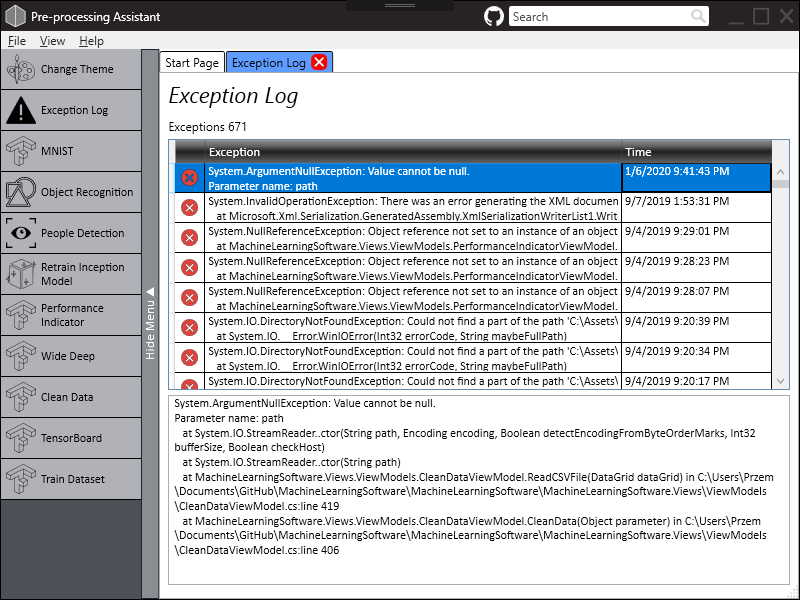Image resolution: width=800 pixels, height=600 pixels.
Task: Open the GitHub icon link
Action: click(x=493, y=16)
